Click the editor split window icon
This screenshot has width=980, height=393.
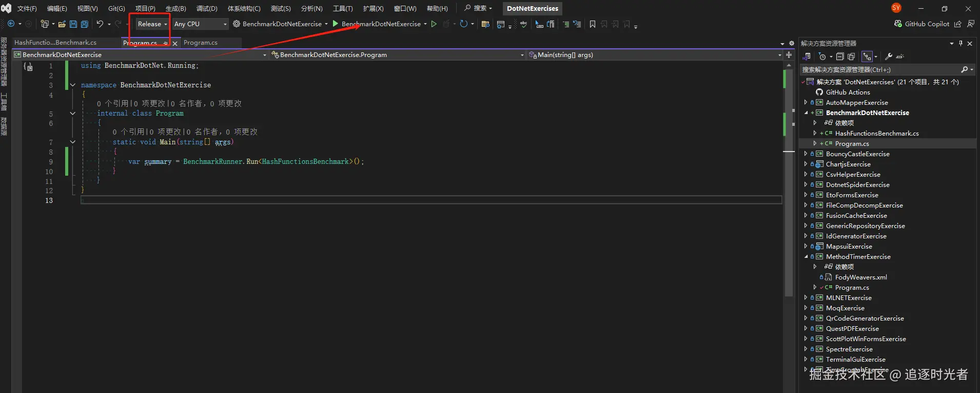[x=789, y=54]
